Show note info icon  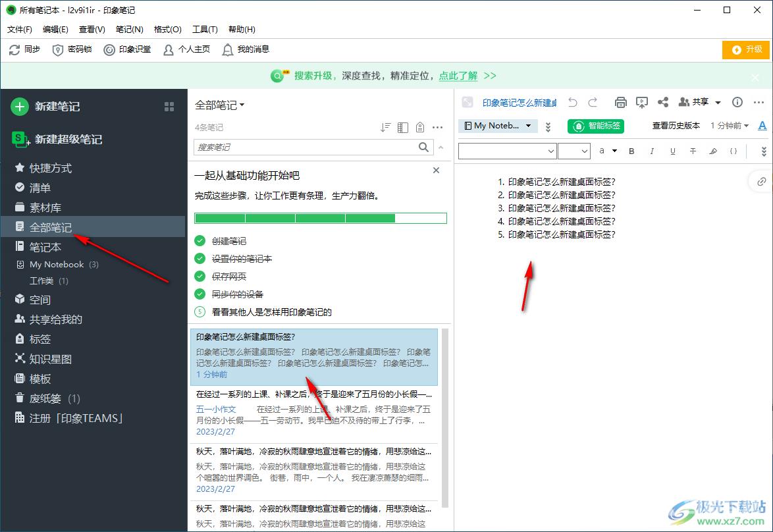[737, 102]
